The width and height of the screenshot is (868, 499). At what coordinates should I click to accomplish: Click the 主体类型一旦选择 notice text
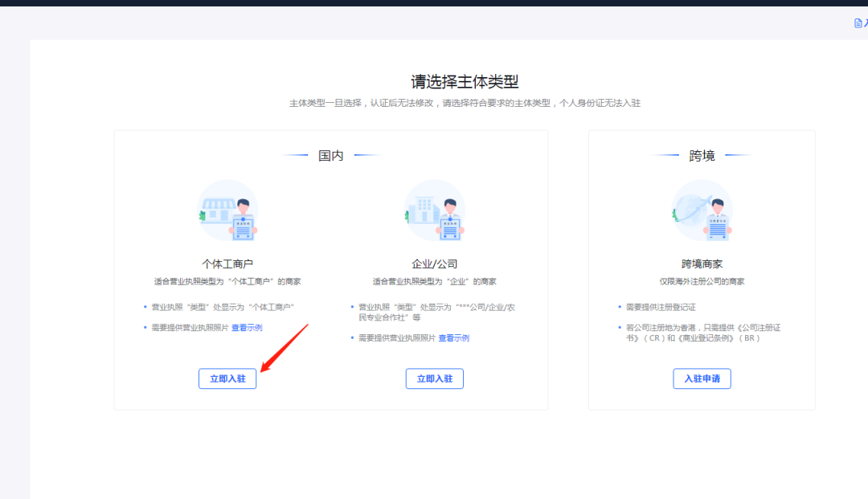pyautogui.click(x=465, y=104)
